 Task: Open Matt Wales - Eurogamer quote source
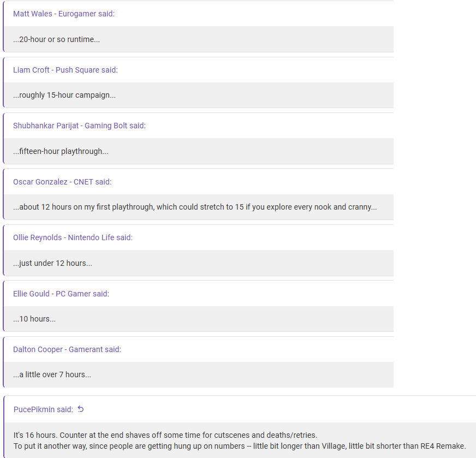pyautogui.click(x=64, y=14)
